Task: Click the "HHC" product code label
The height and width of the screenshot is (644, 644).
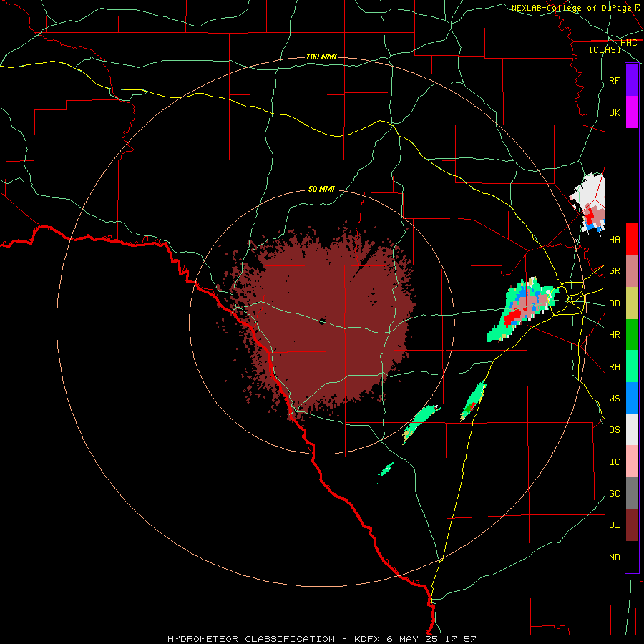Action: click(x=628, y=43)
